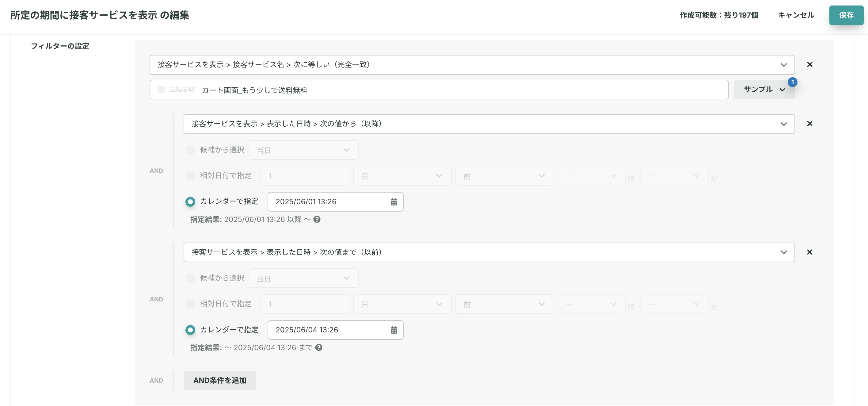
Task: Click 指定結果 text for 2025/06/04 13:26 まで
Action: [251, 348]
